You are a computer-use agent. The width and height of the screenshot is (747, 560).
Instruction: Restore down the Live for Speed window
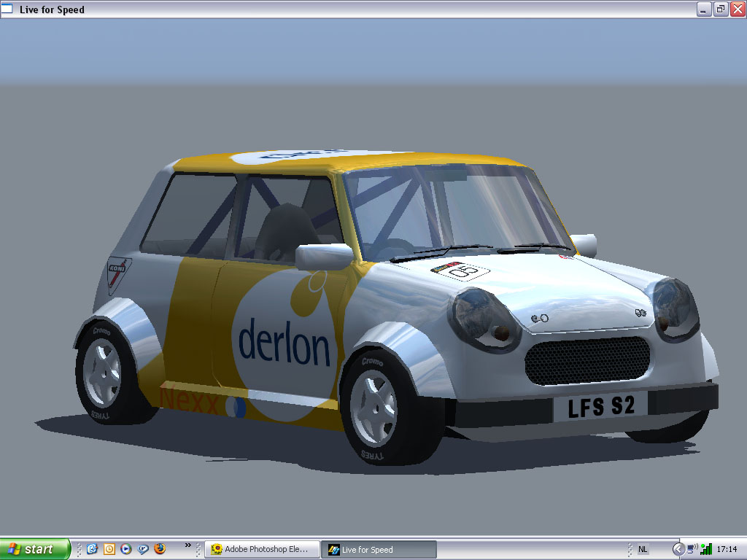[x=721, y=9]
